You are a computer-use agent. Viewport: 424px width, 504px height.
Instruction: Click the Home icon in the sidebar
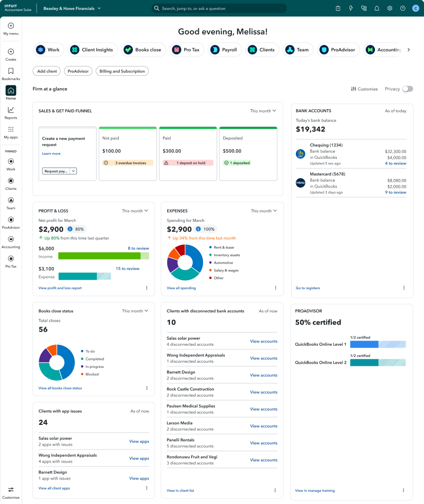pos(10,90)
